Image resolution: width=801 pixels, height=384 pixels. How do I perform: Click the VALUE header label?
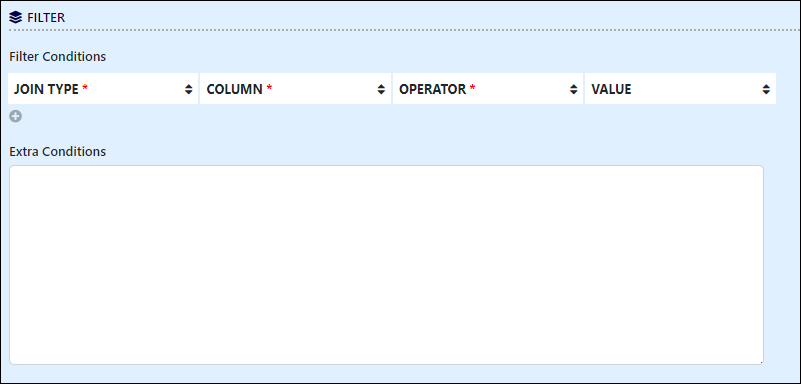[611, 89]
